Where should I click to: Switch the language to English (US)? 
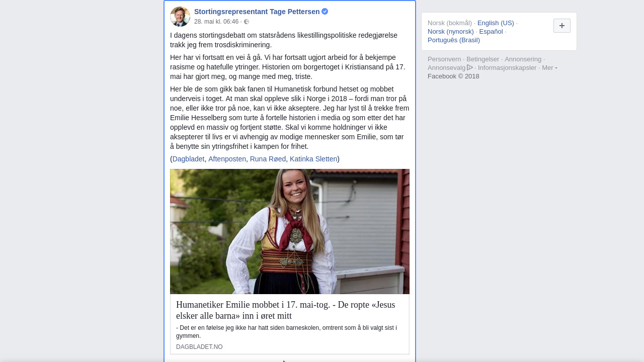point(496,23)
